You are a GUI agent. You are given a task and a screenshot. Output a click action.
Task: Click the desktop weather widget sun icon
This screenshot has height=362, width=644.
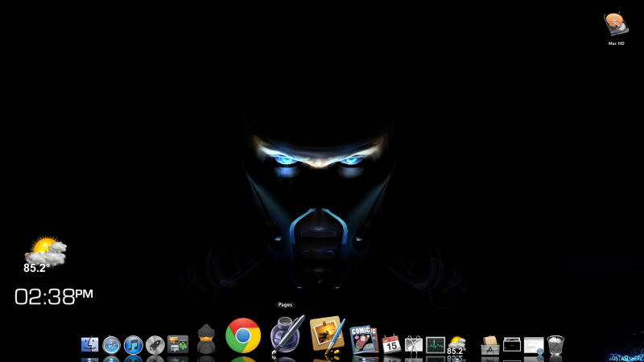pyautogui.click(x=46, y=250)
